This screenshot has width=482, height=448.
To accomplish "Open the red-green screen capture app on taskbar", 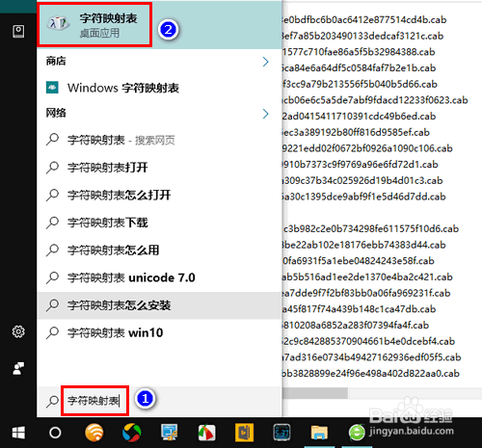I will coord(206,433).
